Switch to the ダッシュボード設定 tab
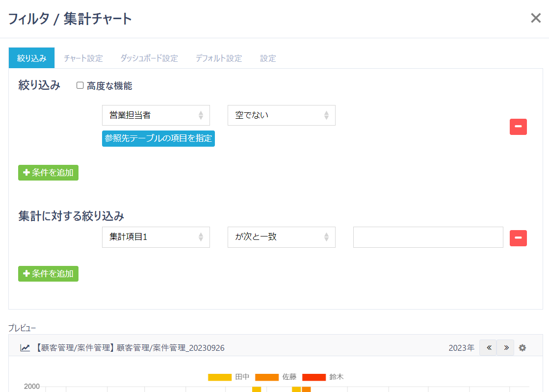Screen dimensions: 549x392 click(149, 58)
